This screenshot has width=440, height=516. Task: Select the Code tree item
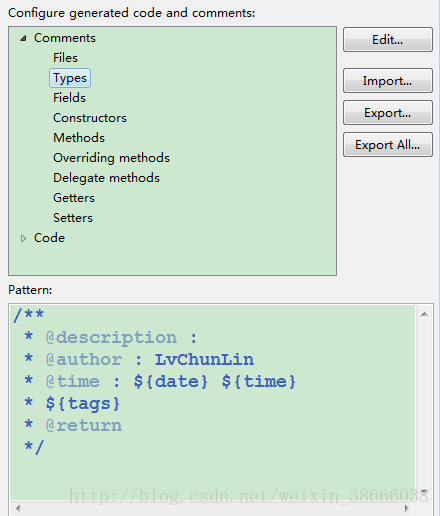[49, 238]
